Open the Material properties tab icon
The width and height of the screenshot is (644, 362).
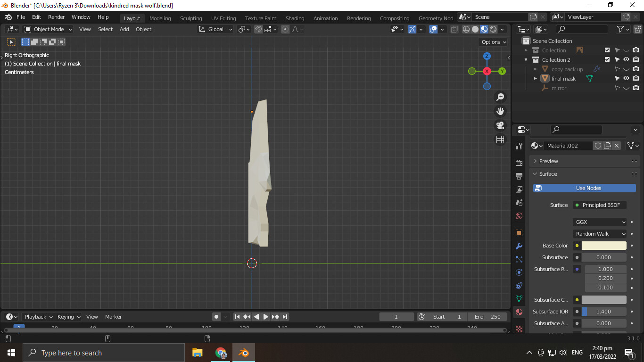pos(519,312)
